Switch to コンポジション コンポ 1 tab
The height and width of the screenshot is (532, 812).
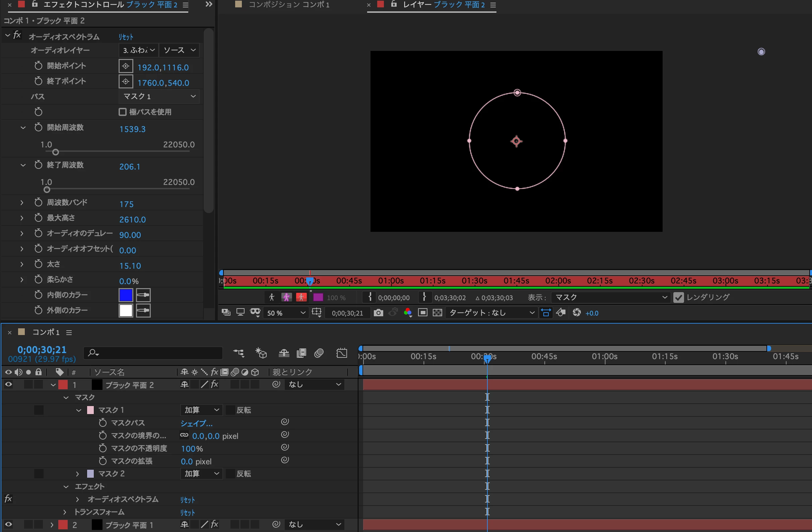pyautogui.click(x=288, y=5)
